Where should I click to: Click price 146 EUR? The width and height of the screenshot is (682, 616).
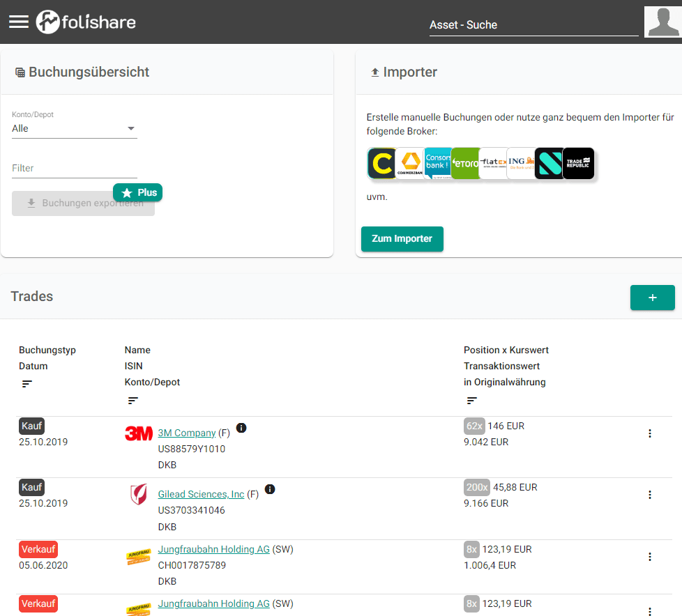point(506,426)
